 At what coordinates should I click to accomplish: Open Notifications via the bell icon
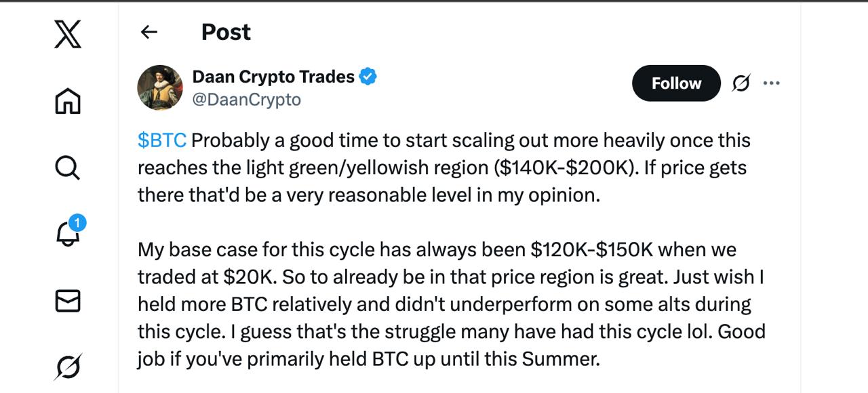click(66, 234)
